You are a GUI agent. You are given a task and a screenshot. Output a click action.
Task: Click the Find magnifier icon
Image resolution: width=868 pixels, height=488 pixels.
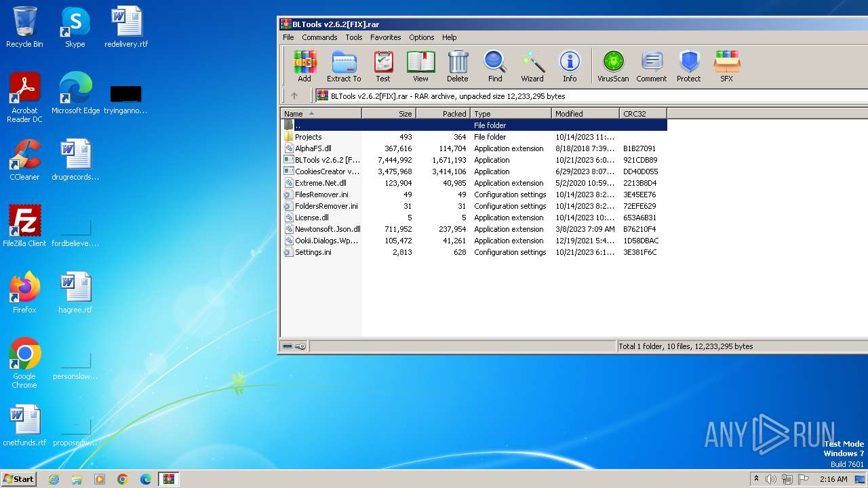[x=495, y=66]
